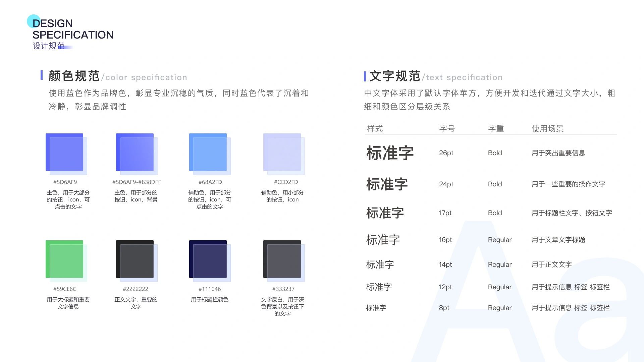Select the #5D6AF9-#838DFF gradient swatch
644x362 pixels.
(137, 154)
